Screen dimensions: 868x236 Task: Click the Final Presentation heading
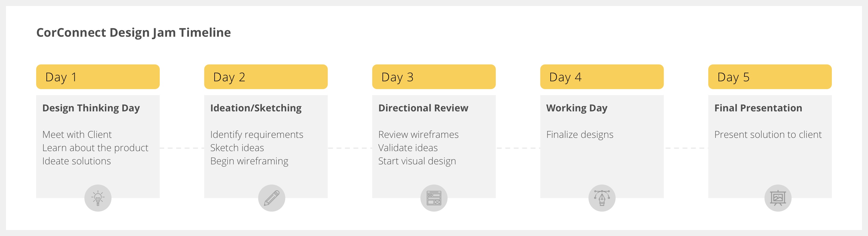[x=758, y=108]
